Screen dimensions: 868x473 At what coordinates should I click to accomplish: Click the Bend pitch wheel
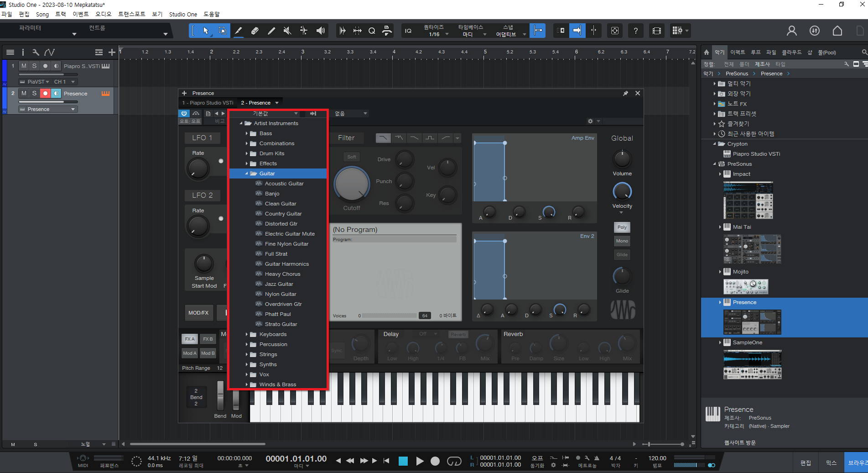click(x=220, y=395)
